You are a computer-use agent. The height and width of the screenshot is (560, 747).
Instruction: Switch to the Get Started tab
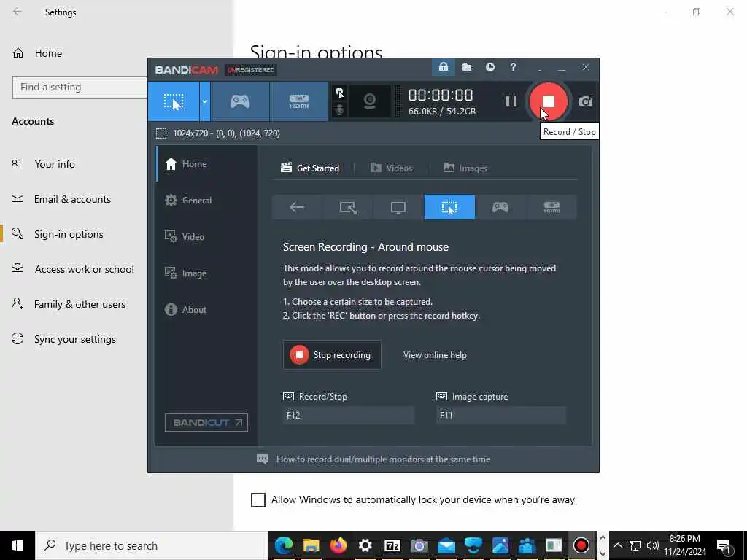tap(310, 168)
